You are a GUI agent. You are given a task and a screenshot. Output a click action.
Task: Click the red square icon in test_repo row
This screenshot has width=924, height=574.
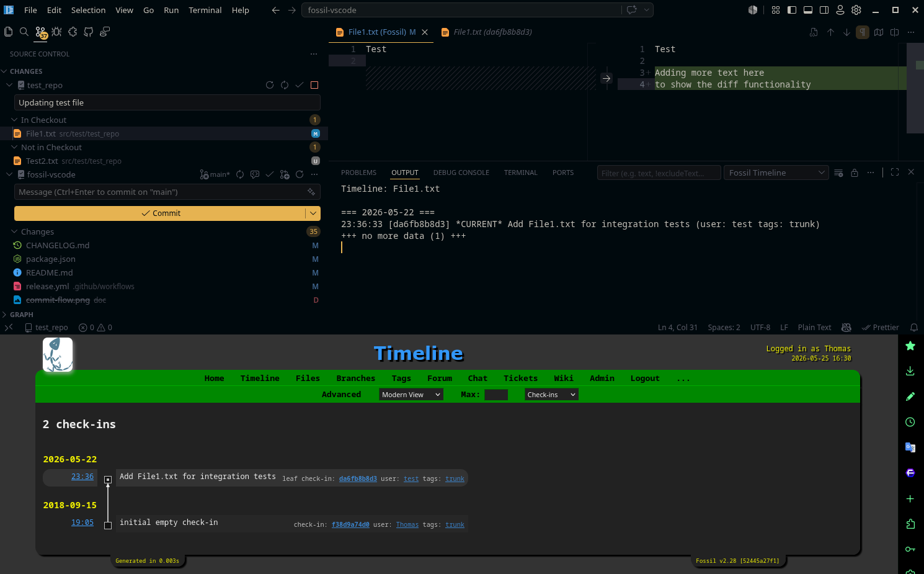pos(314,85)
